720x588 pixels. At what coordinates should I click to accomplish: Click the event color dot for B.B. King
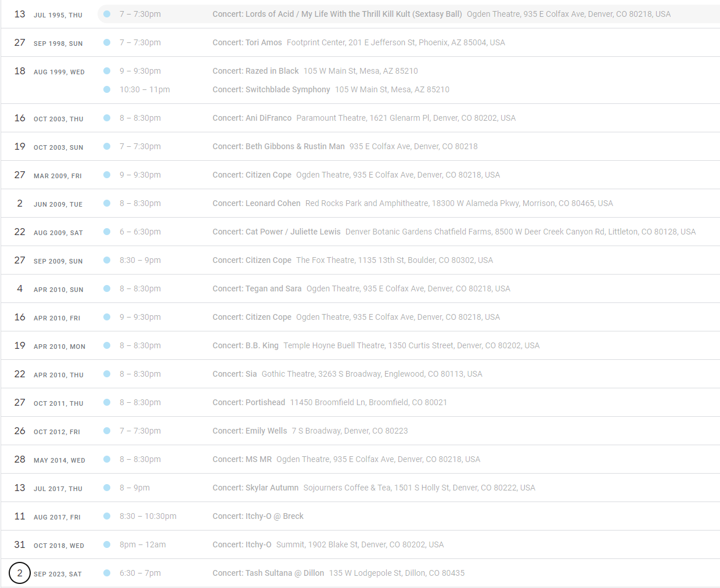[107, 345]
